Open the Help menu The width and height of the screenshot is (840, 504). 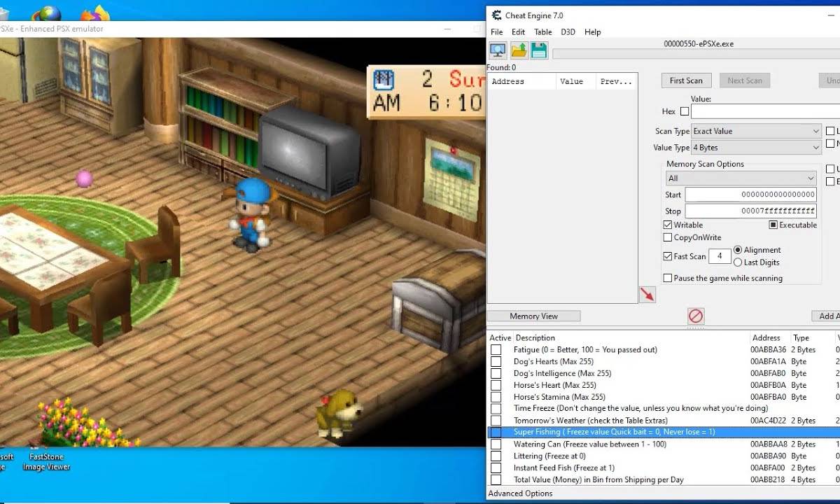tap(593, 32)
